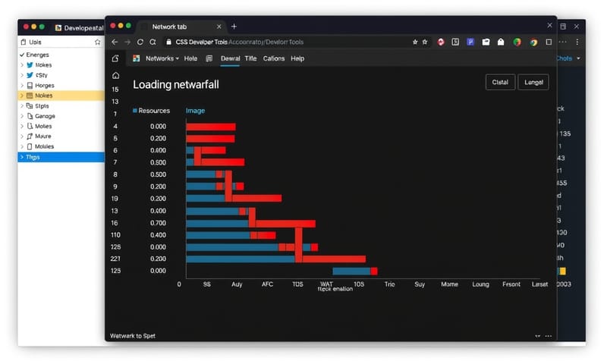Image resolution: width=607 pixels, height=364 pixels.
Task: Click the Cistal button
Action: point(500,83)
